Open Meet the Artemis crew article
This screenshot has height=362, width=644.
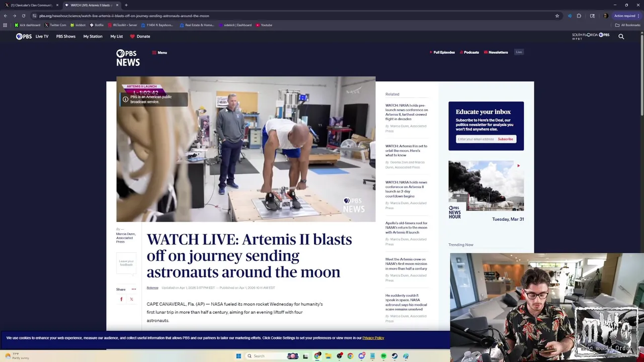406,264
